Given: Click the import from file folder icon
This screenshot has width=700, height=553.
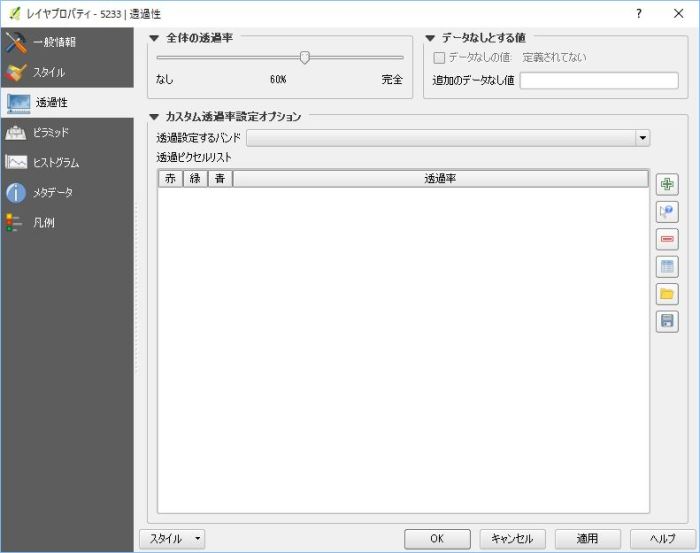Looking at the screenshot, I should point(667,294).
